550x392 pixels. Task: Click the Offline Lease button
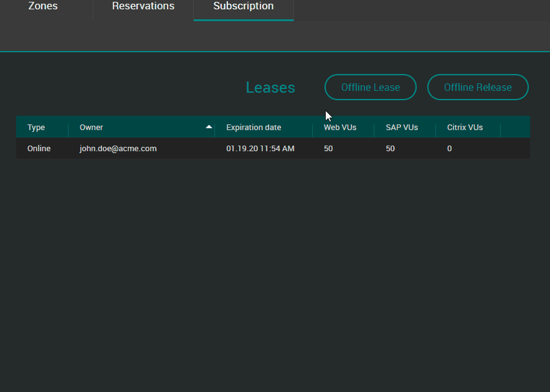(371, 87)
